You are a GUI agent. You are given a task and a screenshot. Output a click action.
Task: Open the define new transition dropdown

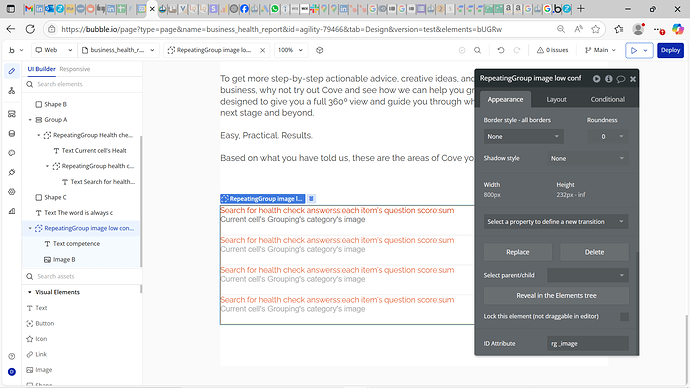556,222
